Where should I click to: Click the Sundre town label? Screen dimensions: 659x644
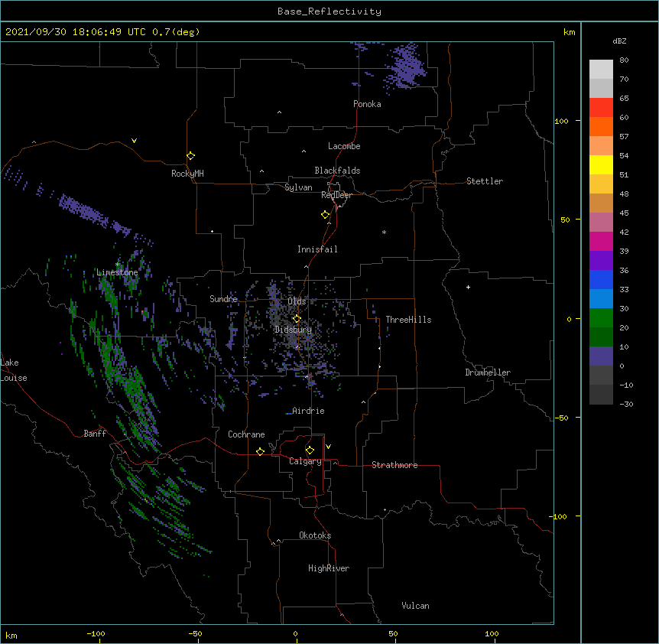point(223,299)
